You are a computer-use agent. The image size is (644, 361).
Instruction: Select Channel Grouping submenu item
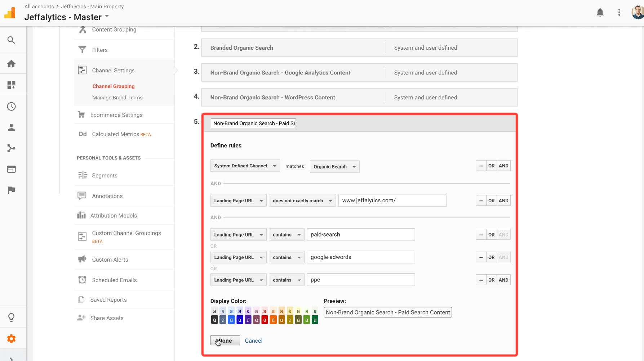tap(114, 86)
